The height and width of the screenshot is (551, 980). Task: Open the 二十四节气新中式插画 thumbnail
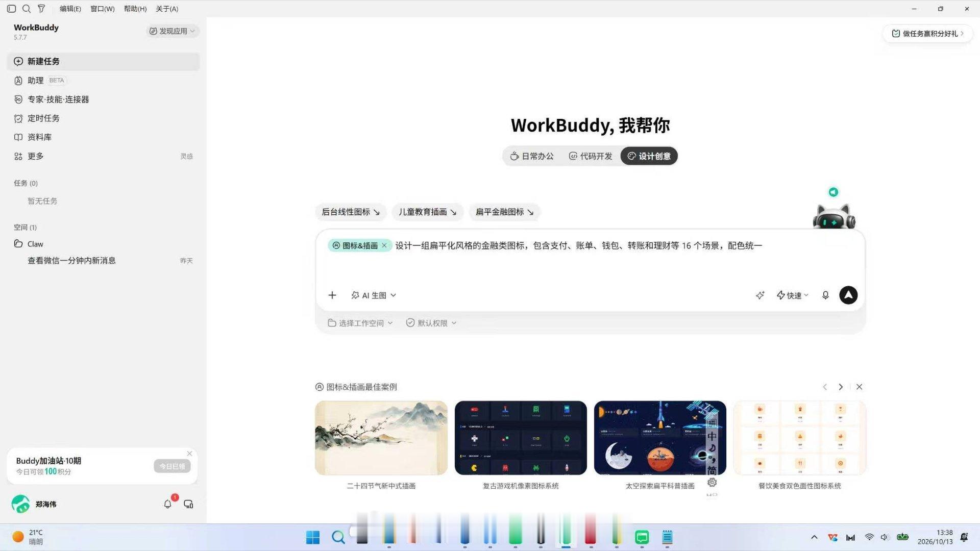pos(381,438)
